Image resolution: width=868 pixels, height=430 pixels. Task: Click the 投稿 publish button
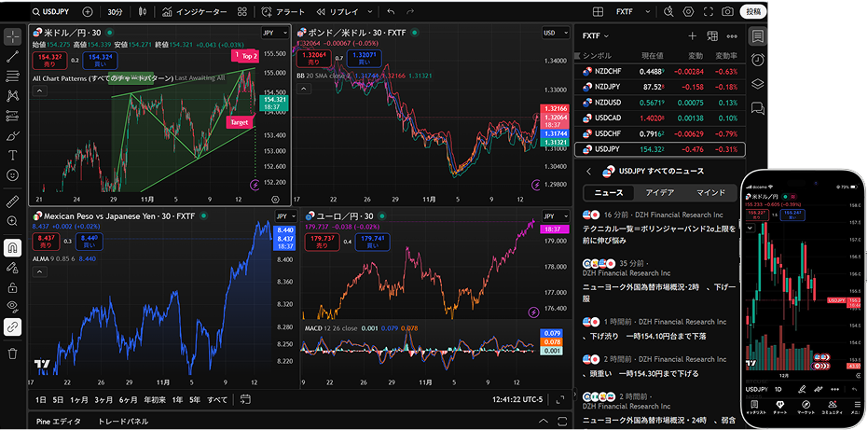pyautogui.click(x=753, y=11)
